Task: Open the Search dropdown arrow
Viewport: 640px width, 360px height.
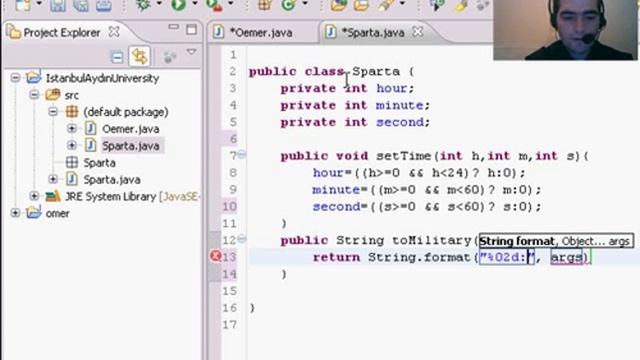Action: pos(402,4)
